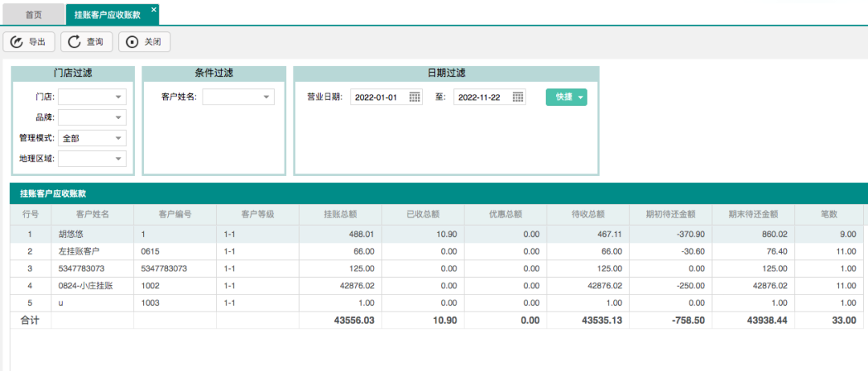Click end date field 2022-11-22
868x371 pixels.
click(481, 97)
